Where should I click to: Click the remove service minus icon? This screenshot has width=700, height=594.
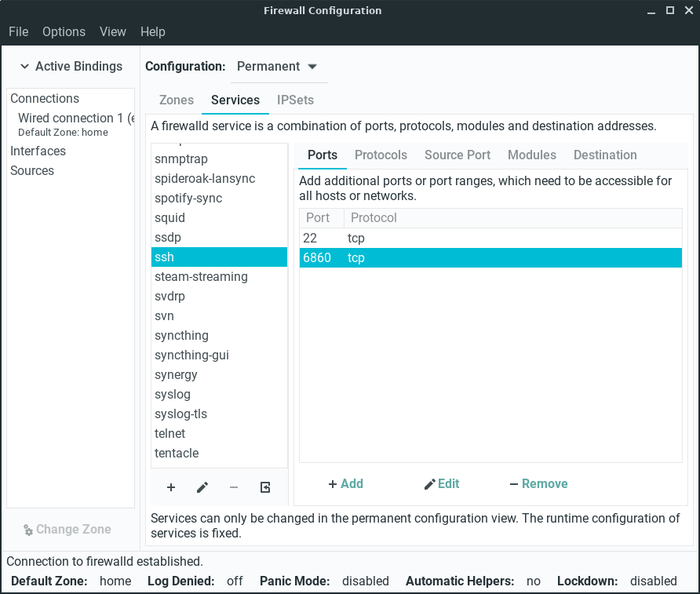234,487
